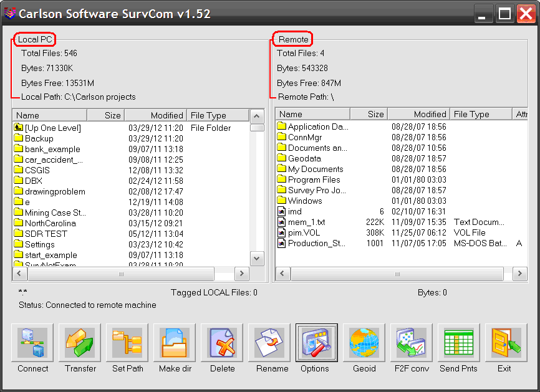540x392 pixels.
Task: Sort local files by Name column
Action: tap(50, 115)
